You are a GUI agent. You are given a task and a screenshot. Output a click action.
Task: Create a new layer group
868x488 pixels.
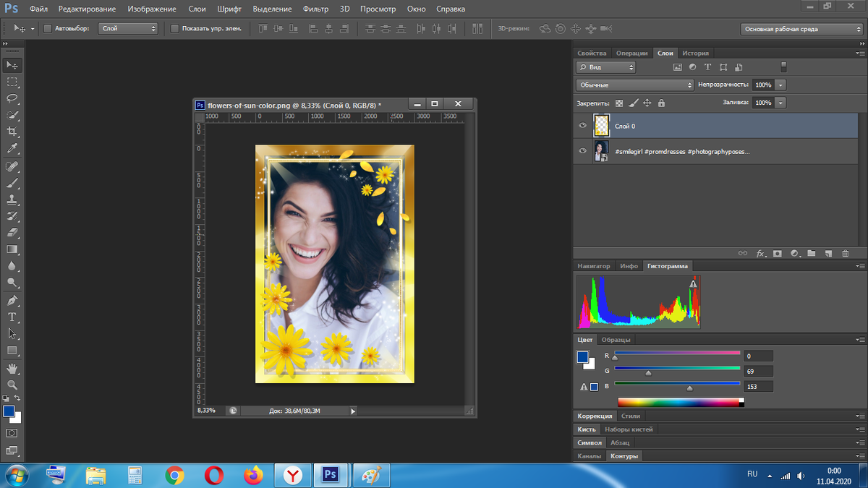811,254
